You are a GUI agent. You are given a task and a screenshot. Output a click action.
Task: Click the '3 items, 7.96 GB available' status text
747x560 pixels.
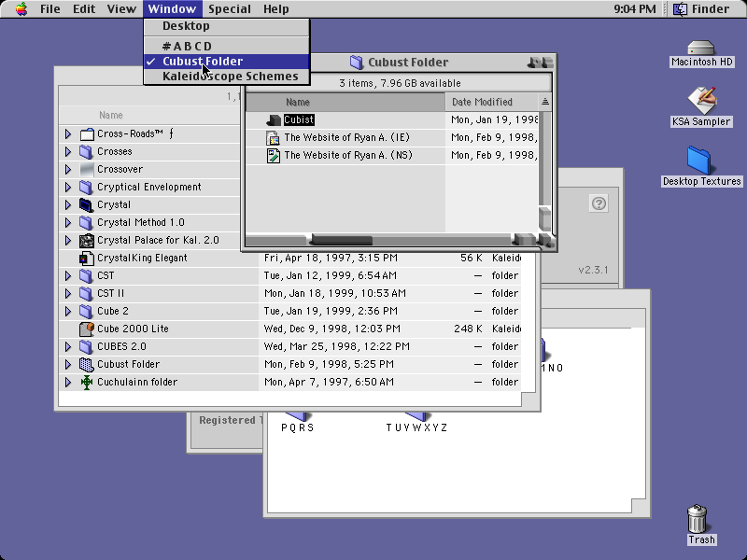coord(400,83)
